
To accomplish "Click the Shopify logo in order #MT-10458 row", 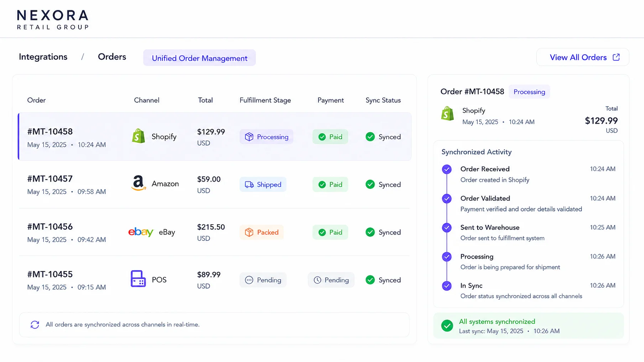I will pos(138,136).
